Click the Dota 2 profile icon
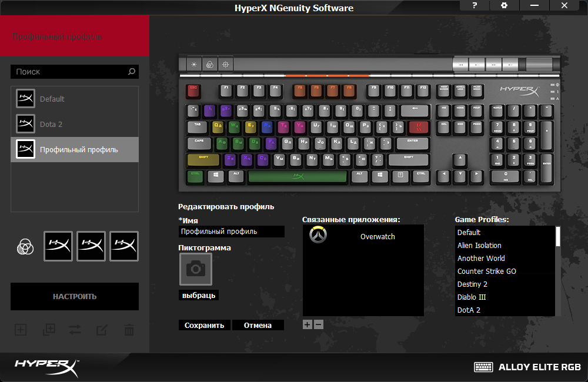The width and height of the screenshot is (588, 382). pos(25,124)
